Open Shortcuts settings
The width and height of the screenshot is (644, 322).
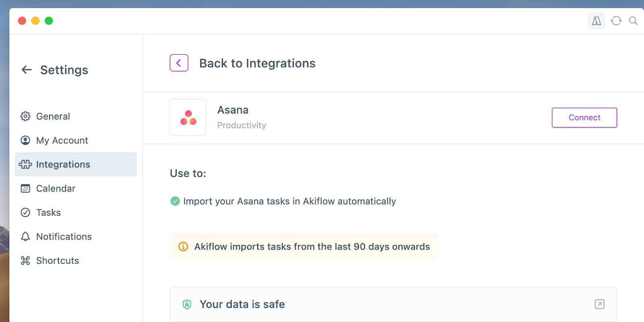click(x=57, y=261)
